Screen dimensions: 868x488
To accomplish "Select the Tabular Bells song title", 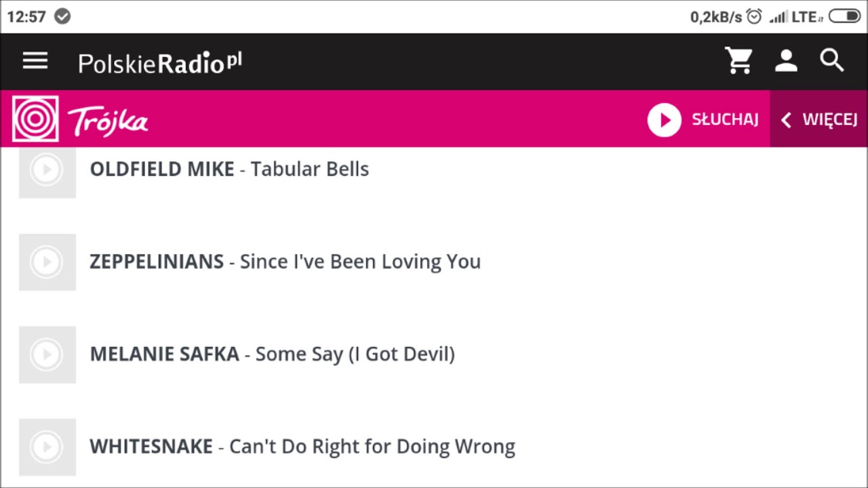I will pyautogui.click(x=310, y=169).
